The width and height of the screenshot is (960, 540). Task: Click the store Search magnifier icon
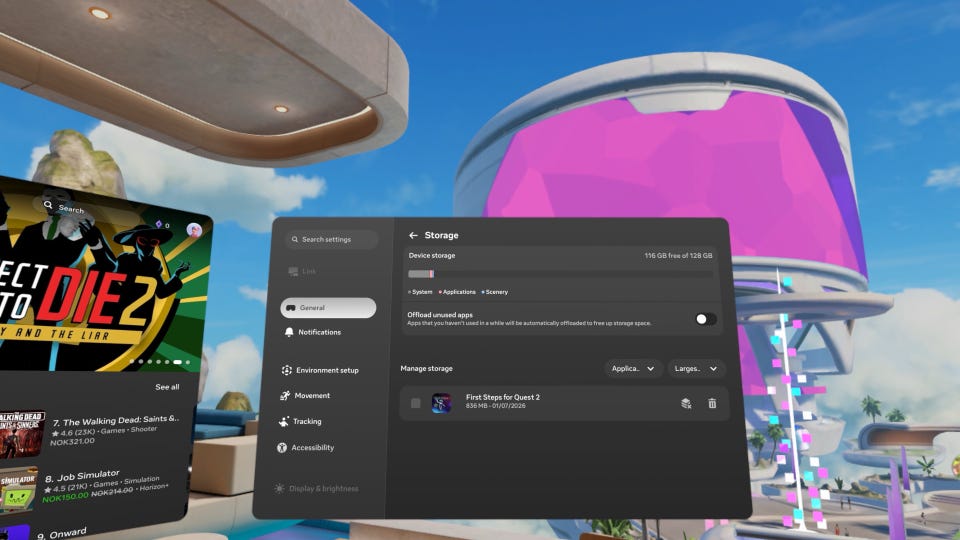click(48, 204)
